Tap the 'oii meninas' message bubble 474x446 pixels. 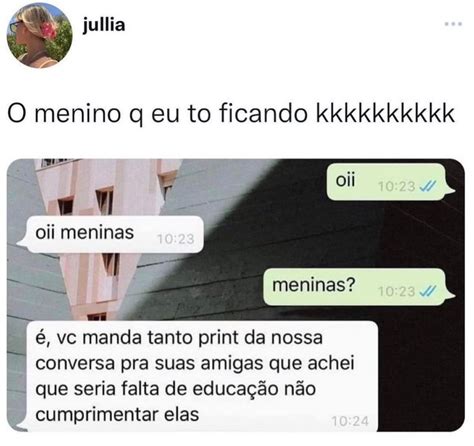pos(111,234)
